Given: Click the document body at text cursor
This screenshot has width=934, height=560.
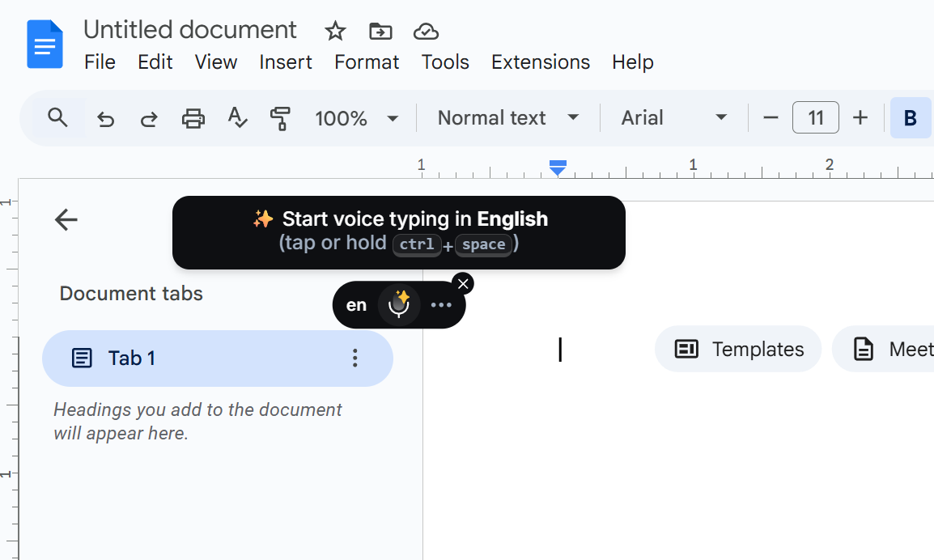Looking at the screenshot, I should click(x=560, y=349).
